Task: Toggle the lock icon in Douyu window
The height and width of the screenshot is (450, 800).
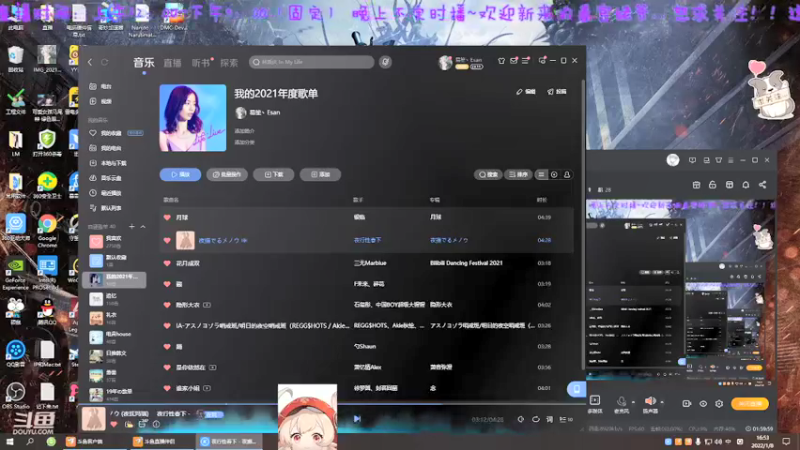Action: pos(713,185)
